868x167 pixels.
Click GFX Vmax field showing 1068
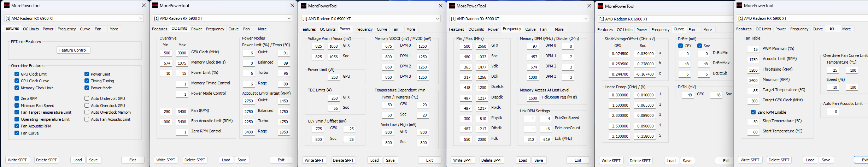point(333,46)
